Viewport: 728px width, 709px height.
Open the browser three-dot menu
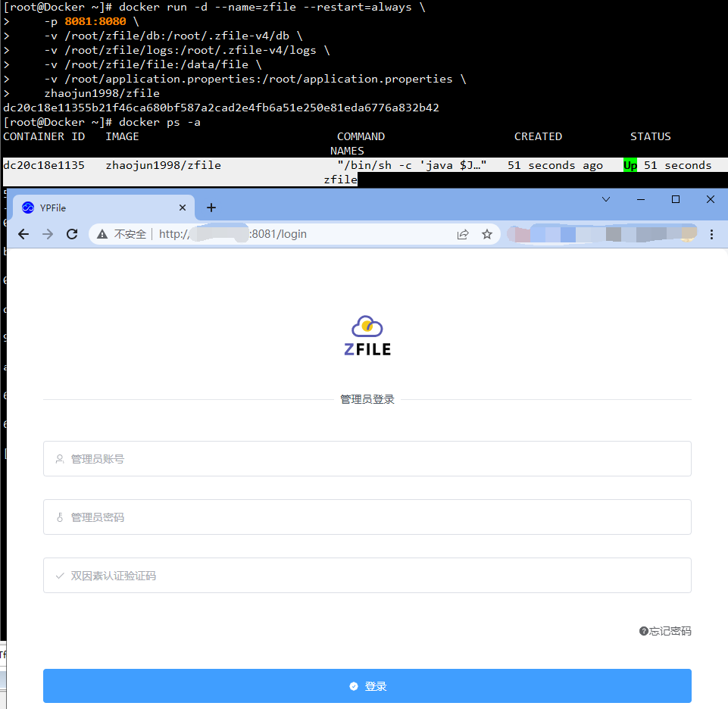pyautogui.click(x=711, y=234)
